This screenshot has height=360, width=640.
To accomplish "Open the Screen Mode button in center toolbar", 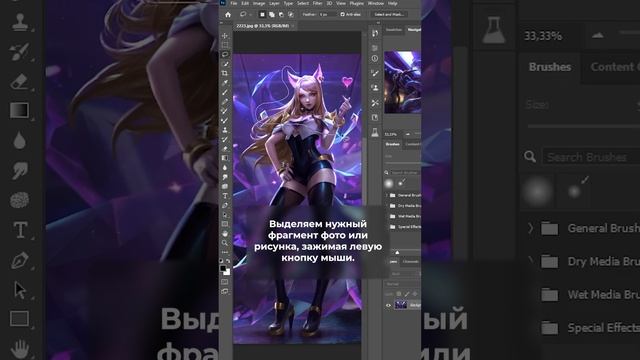I will tap(225, 291).
